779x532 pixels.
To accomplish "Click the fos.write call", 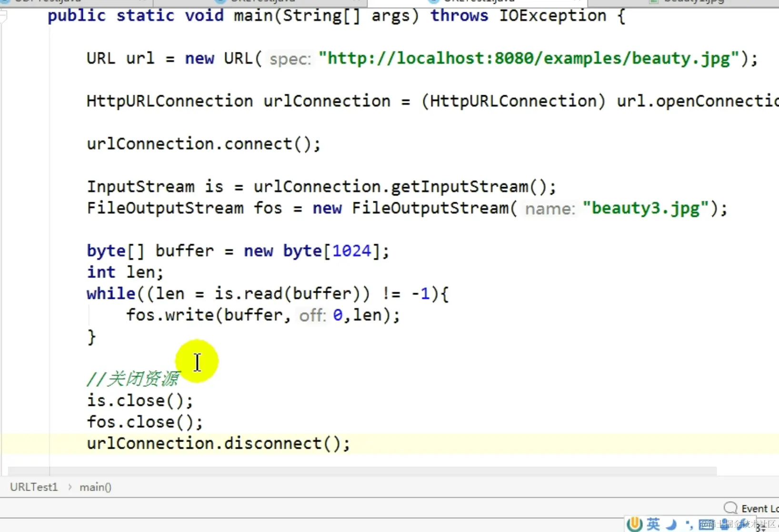I will [263, 315].
